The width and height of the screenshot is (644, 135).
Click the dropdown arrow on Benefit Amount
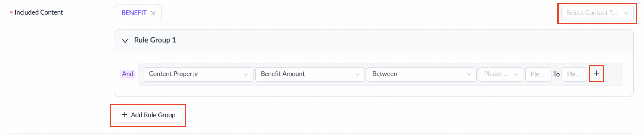click(358, 74)
